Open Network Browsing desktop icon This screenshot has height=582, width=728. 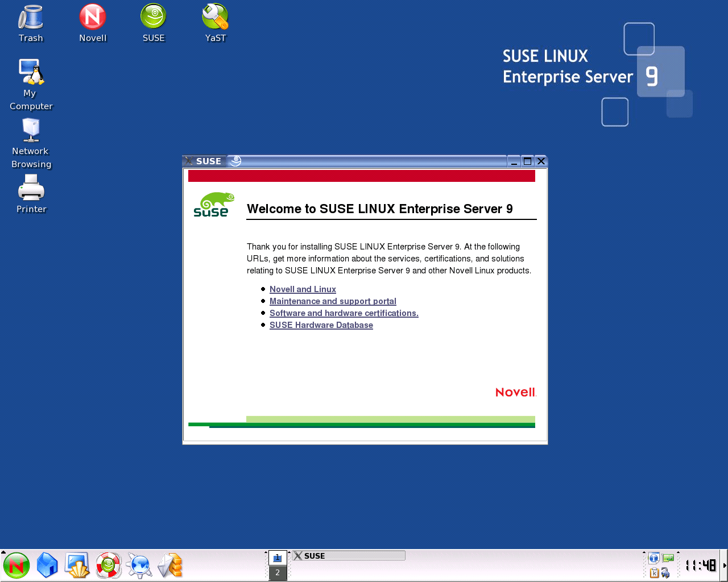(31, 143)
